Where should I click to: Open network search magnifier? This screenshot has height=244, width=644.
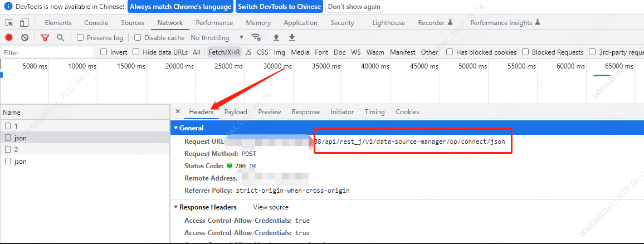(60, 38)
